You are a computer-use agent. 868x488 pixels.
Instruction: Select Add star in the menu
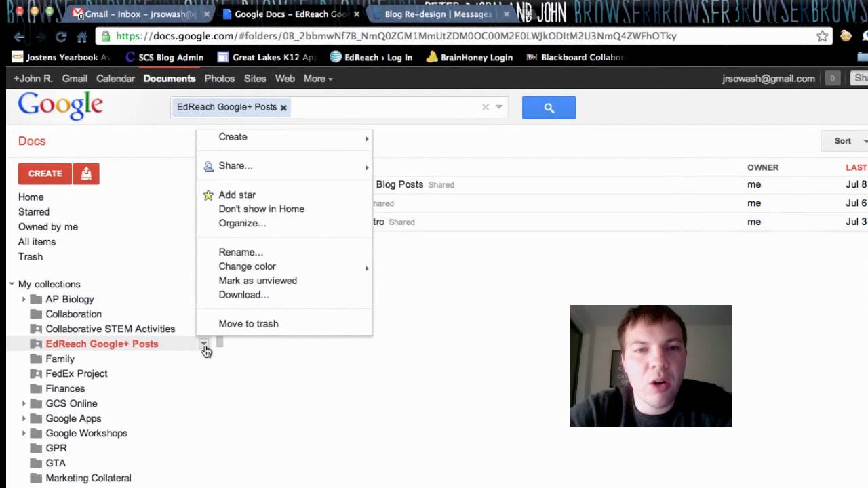click(284, 195)
